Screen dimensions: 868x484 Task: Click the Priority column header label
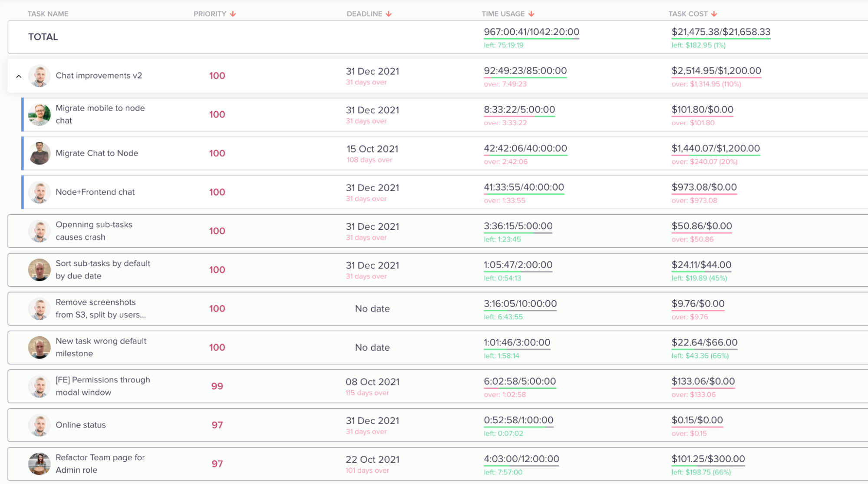click(x=210, y=14)
